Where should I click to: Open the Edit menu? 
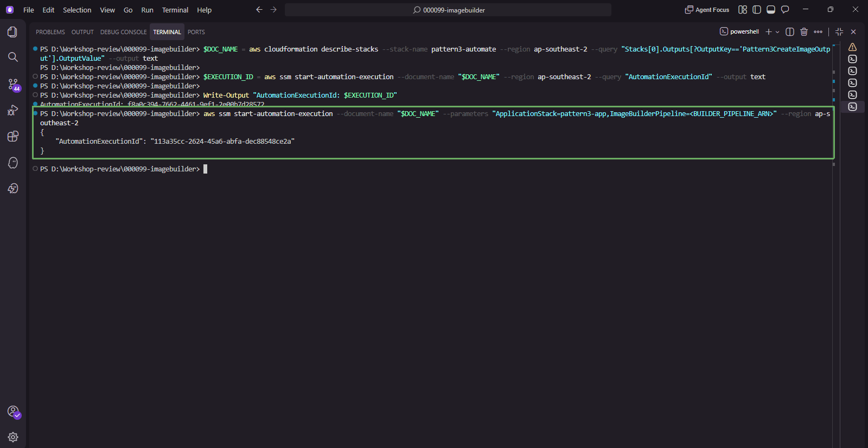click(x=48, y=10)
